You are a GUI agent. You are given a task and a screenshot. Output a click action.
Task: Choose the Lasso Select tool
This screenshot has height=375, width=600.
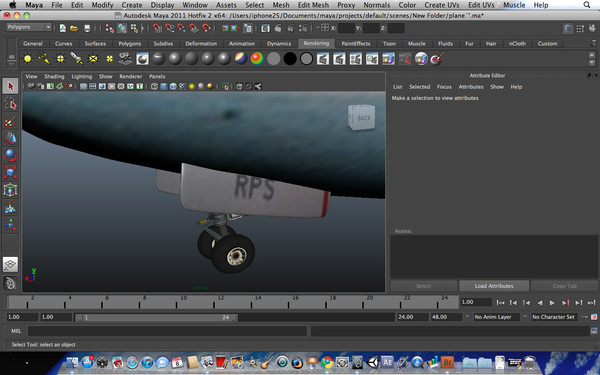click(10, 104)
